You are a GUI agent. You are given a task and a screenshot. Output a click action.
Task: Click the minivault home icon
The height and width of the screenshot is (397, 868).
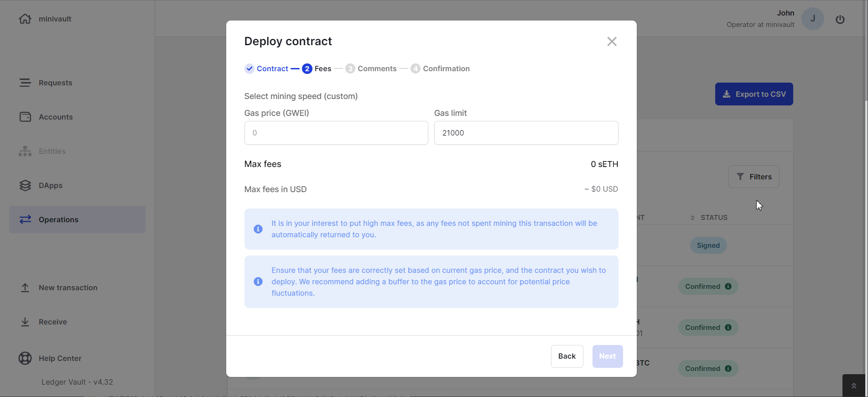(x=25, y=19)
